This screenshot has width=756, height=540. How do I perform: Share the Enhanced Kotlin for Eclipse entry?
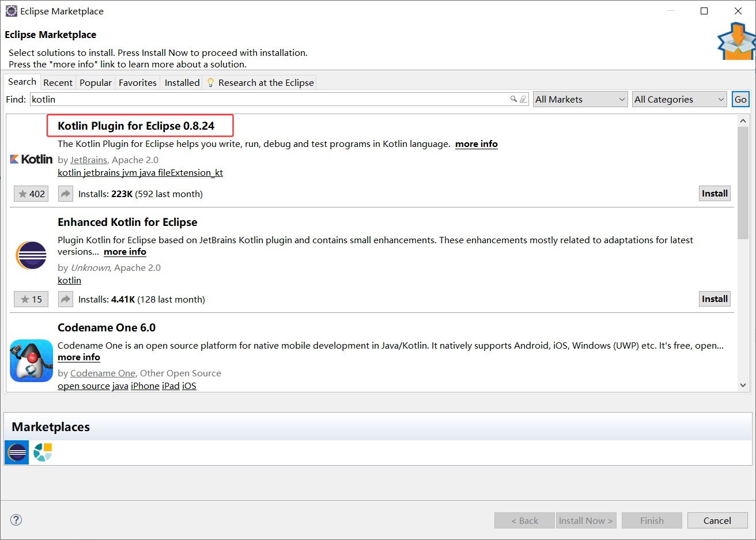66,299
